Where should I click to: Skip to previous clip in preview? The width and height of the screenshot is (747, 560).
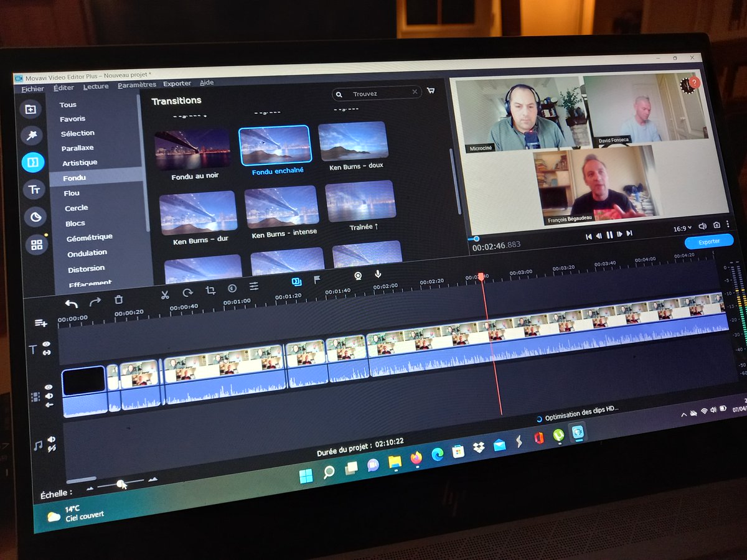click(589, 236)
